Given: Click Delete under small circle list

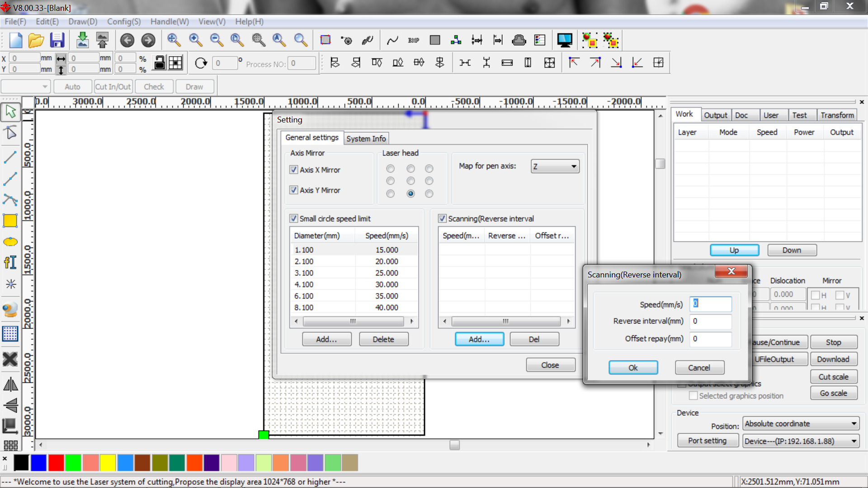Looking at the screenshot, I should (x=383, y=339).
